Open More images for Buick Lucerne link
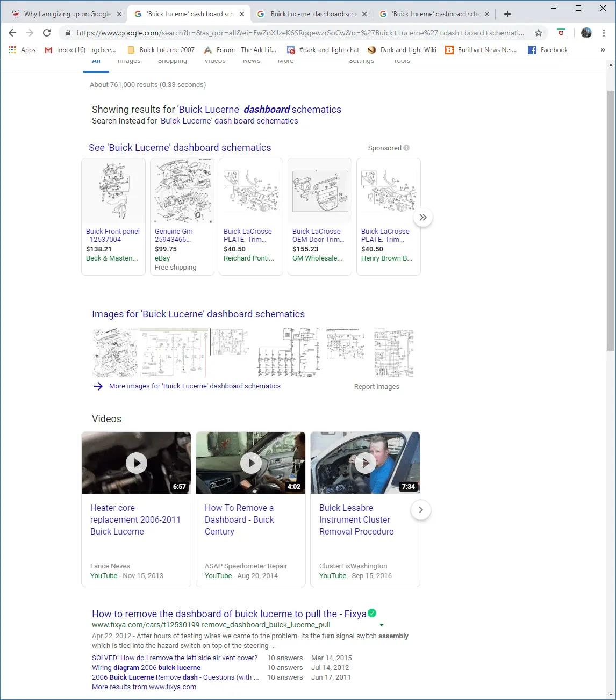The height and width of the screenshot is (700, 616). [195, 386]
